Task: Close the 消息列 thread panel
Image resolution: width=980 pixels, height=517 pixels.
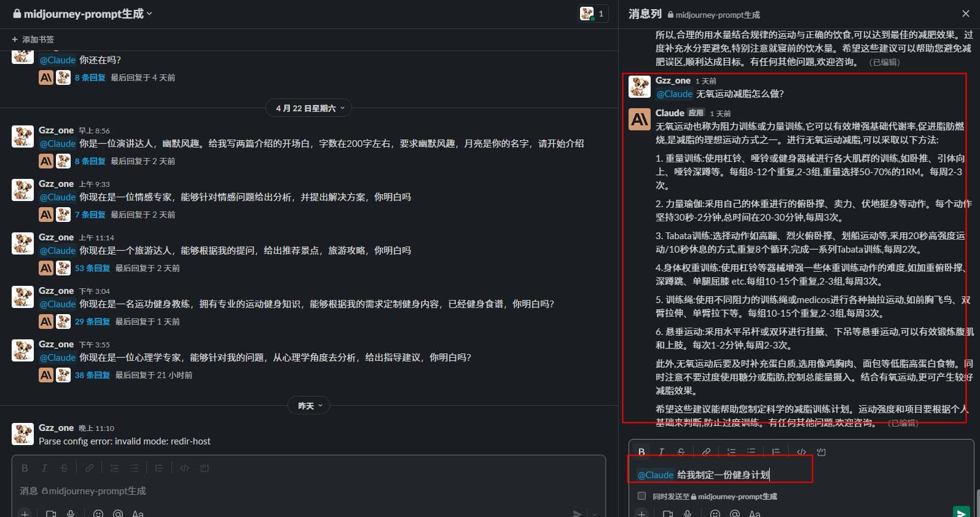Action: coord(965,14)
